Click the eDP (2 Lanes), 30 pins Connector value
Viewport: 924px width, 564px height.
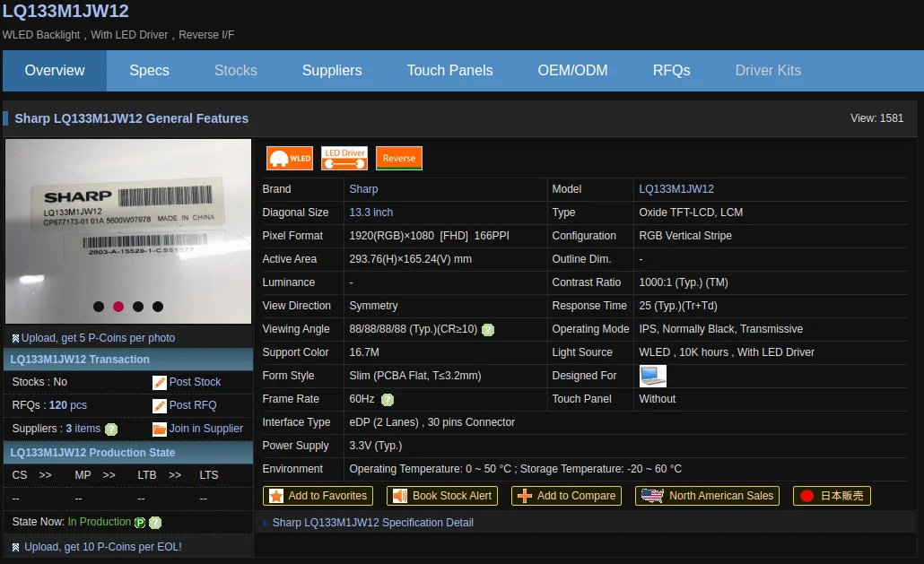pos(431,422)
